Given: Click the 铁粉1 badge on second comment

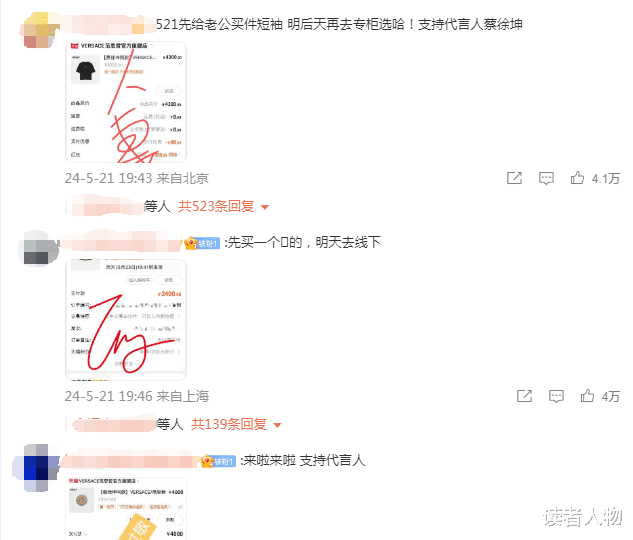Looking at the screenshot, I should click(202, 243).
